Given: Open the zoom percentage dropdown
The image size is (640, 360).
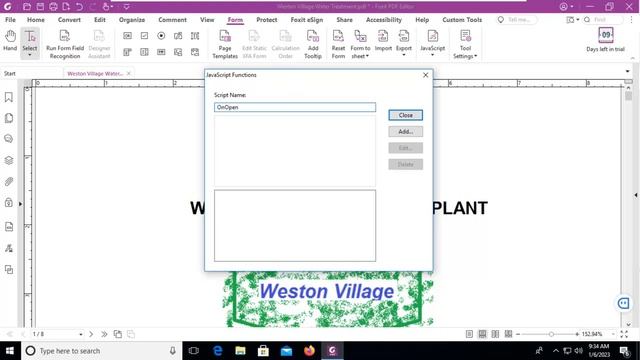Looking at the screenshot, I should (613, 334).
